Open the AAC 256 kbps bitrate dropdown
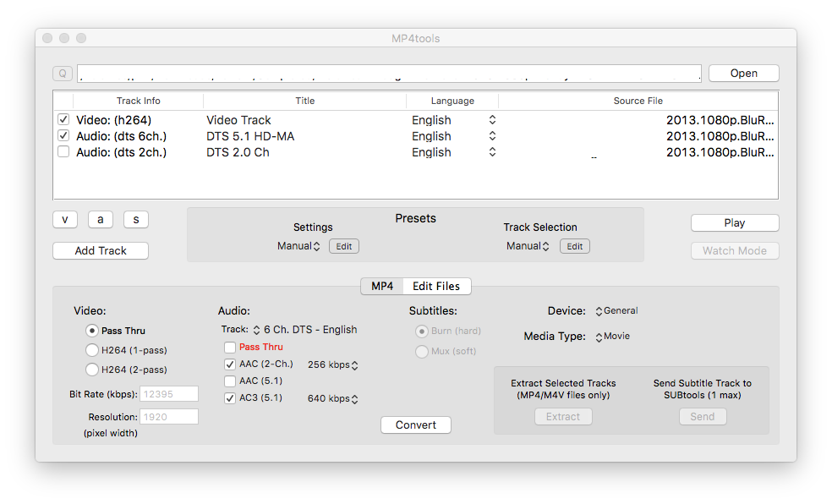 tap(332, 365)
